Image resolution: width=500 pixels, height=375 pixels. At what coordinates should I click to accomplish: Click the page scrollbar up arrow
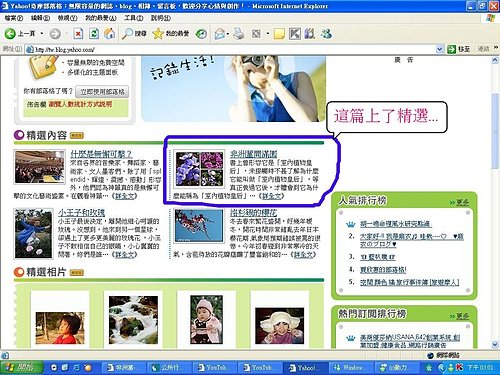pos(495,60)
